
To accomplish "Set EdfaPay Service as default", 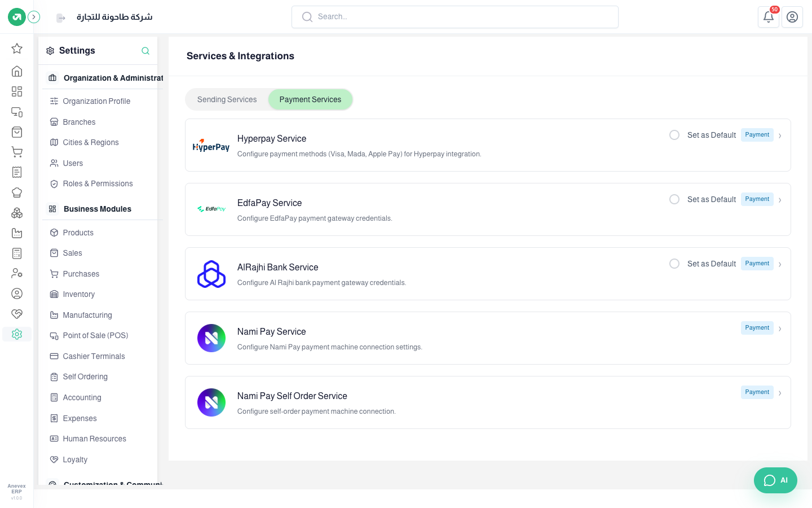I will (674, 199).
